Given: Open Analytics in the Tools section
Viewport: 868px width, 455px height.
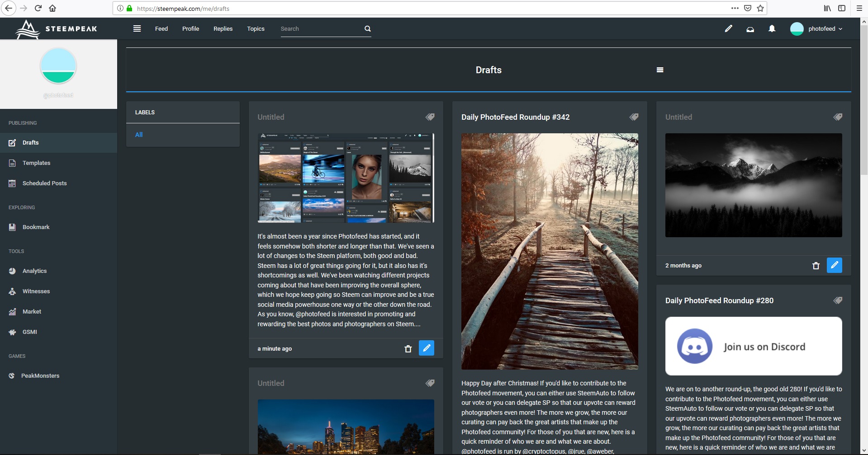Looking at the screenshot, I should click(34, 271).
